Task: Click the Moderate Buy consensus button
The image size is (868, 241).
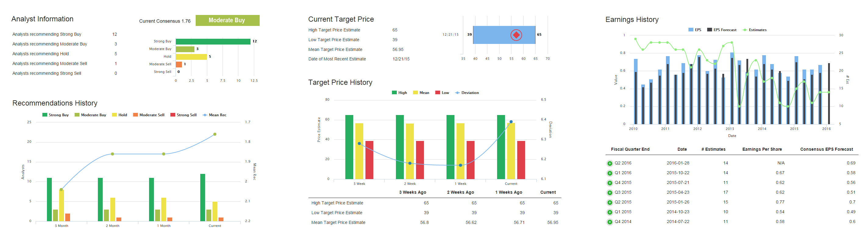Action: coord(227,20)
